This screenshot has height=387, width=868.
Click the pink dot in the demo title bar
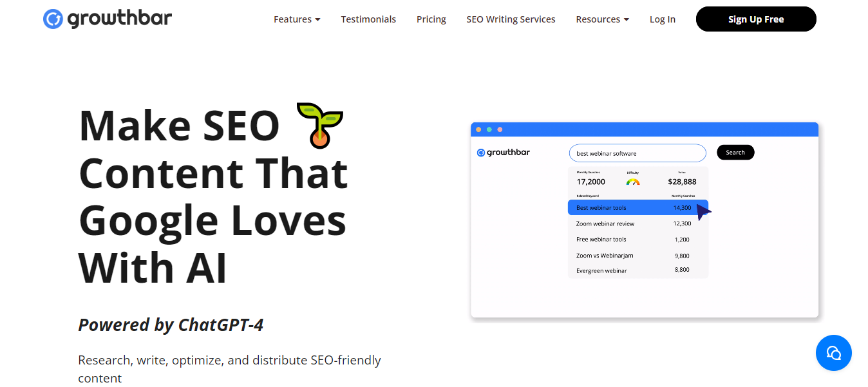[500, 129]
